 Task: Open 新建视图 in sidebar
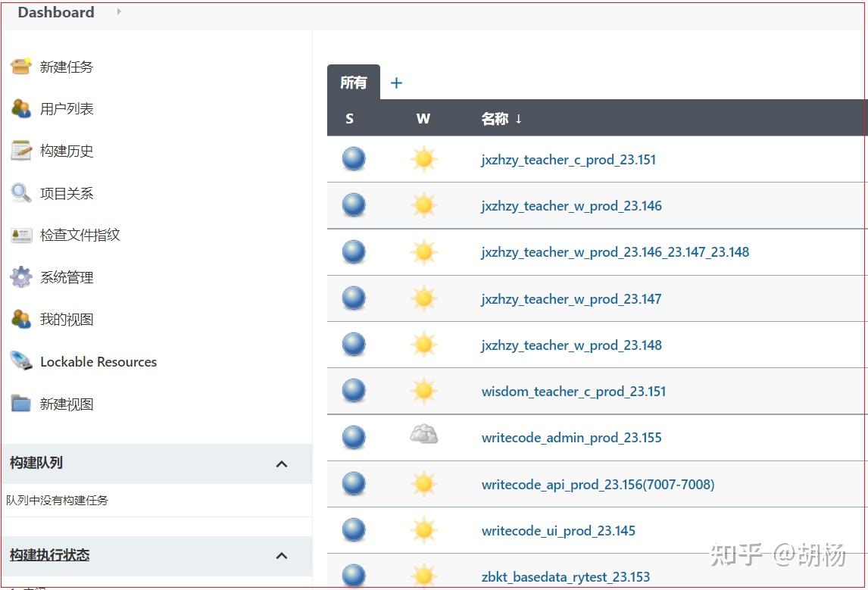tap(67, 404)
